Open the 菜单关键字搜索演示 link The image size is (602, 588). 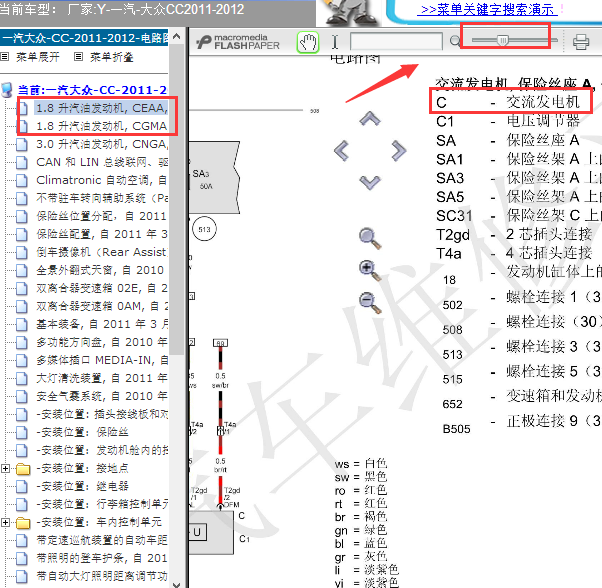click(487, 10)
